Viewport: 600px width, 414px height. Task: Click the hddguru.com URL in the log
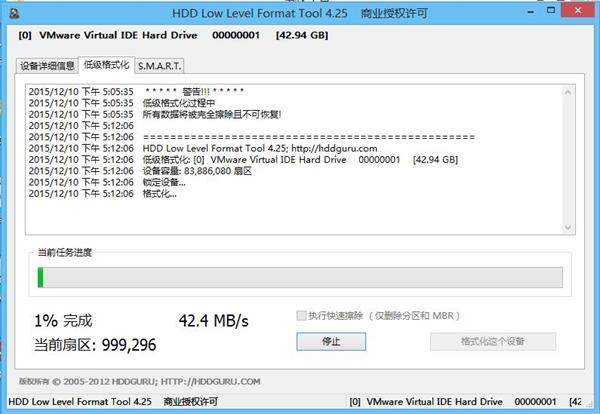click(334, 148)
